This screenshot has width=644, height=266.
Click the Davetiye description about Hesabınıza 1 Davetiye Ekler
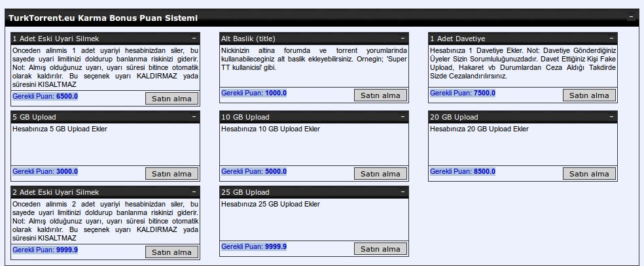point(523,63)
